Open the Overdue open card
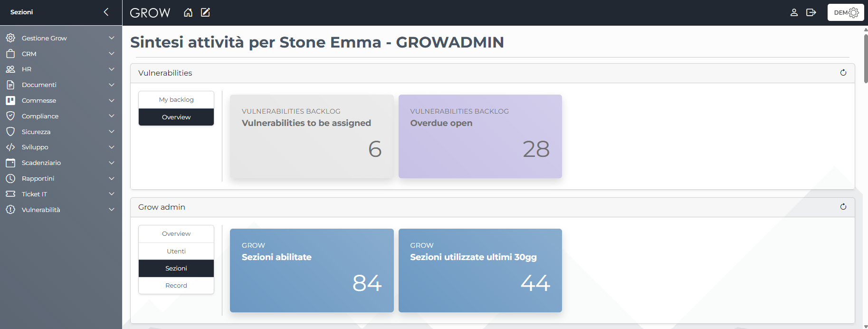This screenshot has height=329, width=868. click(480, 136)
